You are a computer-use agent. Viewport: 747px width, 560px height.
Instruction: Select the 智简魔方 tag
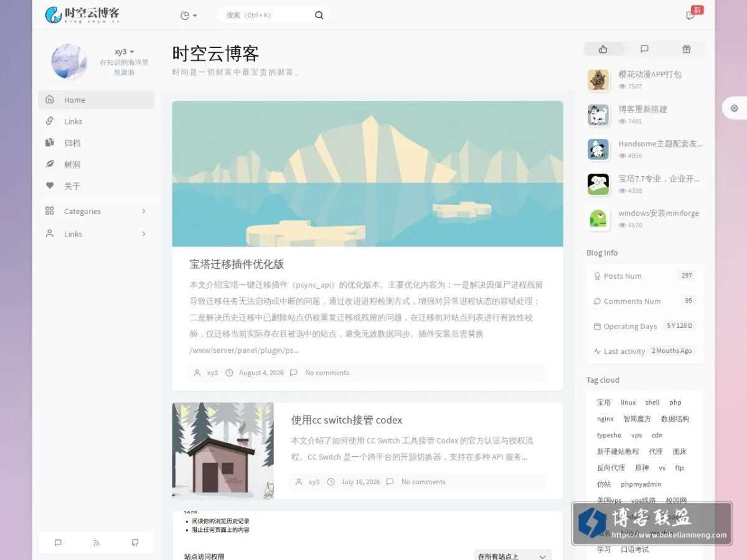click(637, 419)
